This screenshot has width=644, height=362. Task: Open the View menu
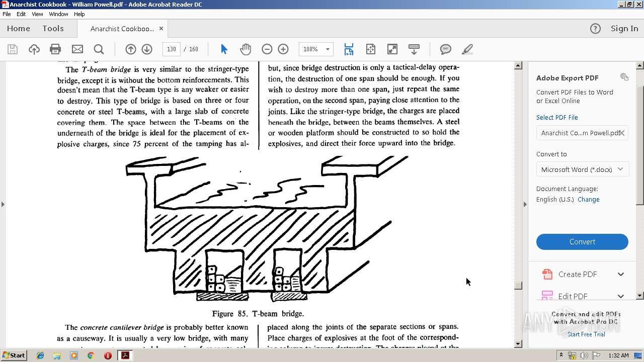37,14
